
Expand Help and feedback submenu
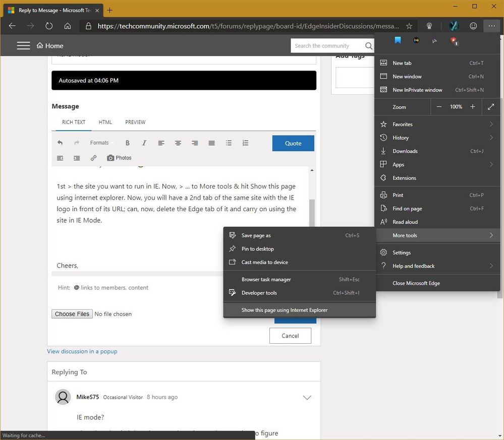[437, 266]
